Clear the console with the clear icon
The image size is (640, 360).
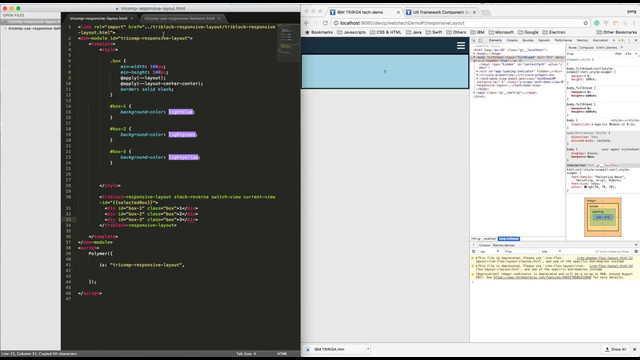pos(474,251)
